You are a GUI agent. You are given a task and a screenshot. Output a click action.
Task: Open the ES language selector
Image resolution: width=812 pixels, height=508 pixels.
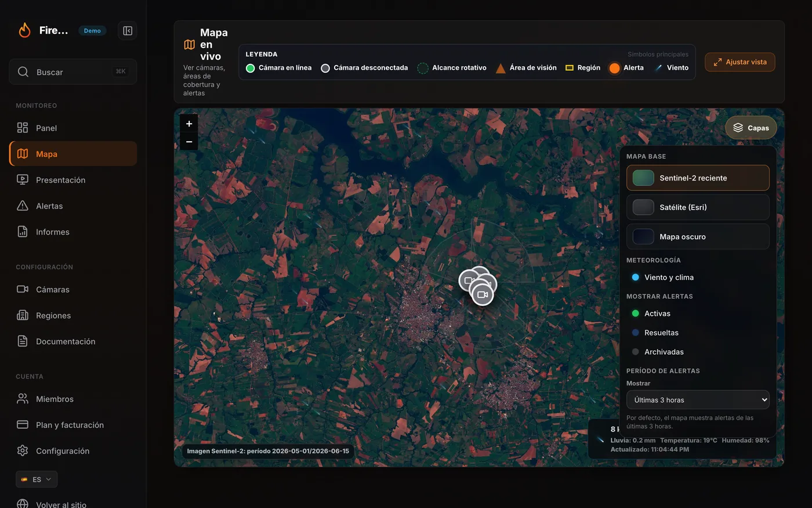[x=37, y=480]
